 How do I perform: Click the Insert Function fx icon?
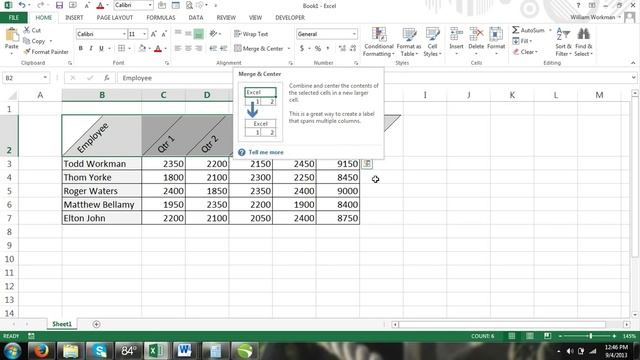107,78
